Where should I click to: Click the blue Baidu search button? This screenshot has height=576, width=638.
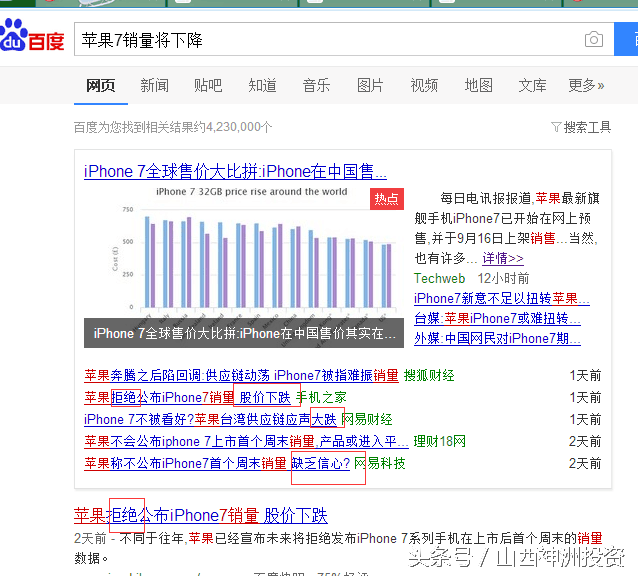626,39
